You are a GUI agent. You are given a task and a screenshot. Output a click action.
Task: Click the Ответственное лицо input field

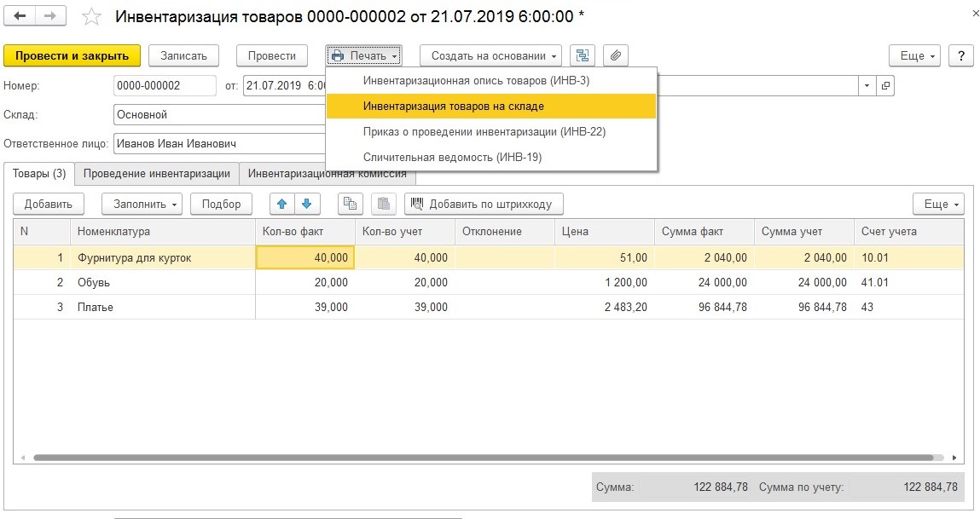(x=218, y=145)
